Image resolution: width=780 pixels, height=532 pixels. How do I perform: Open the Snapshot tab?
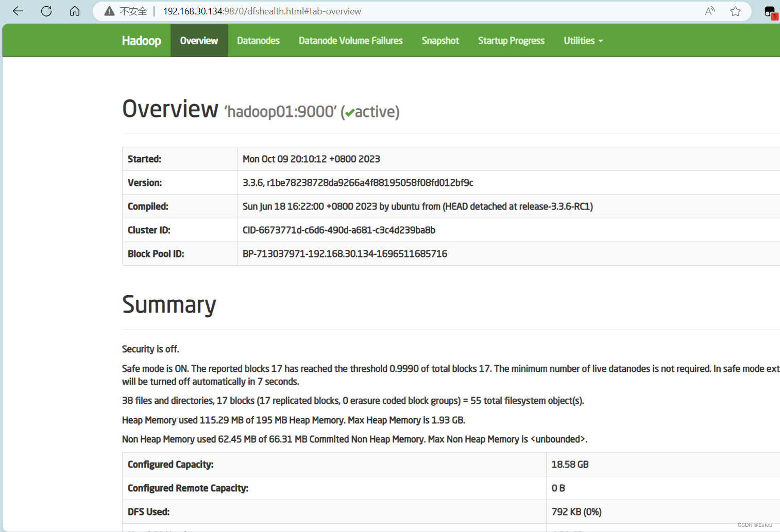(440, 40)
